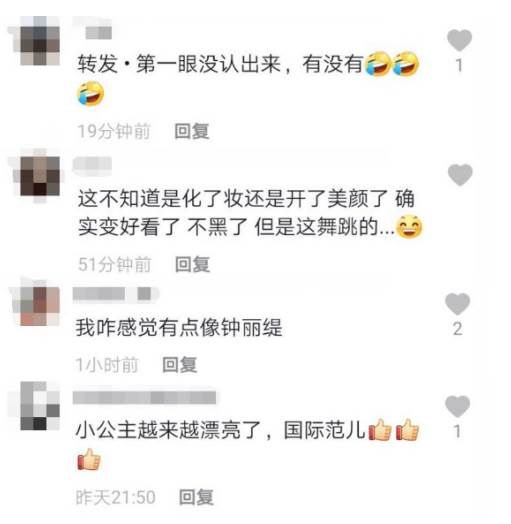This screenshot has width=511, height=524.
Task: Select the comment text 转发·第一眼没认出来
Action: (179, 63)
